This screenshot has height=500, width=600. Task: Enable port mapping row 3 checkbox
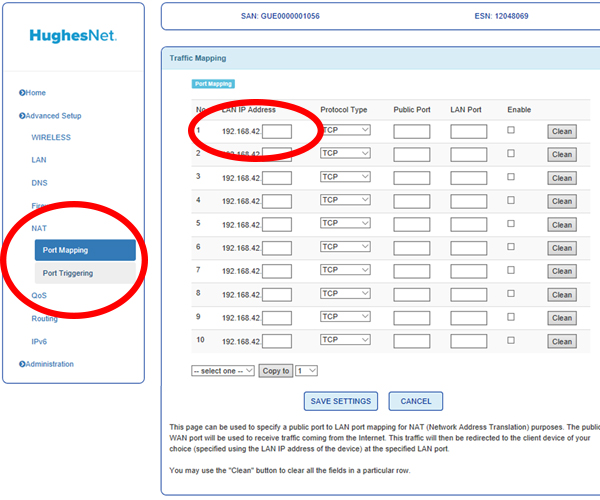click(x=511, y=177)
